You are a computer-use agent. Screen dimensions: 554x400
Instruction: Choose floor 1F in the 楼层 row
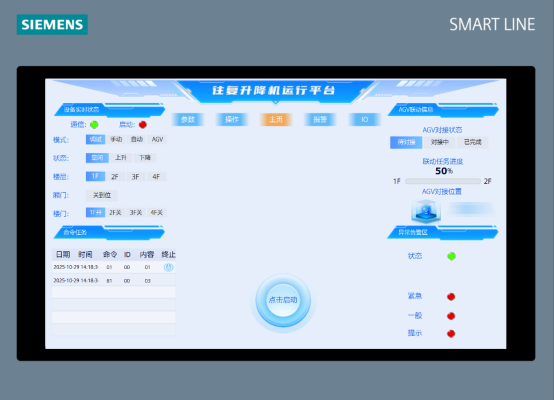coord(95,176)
